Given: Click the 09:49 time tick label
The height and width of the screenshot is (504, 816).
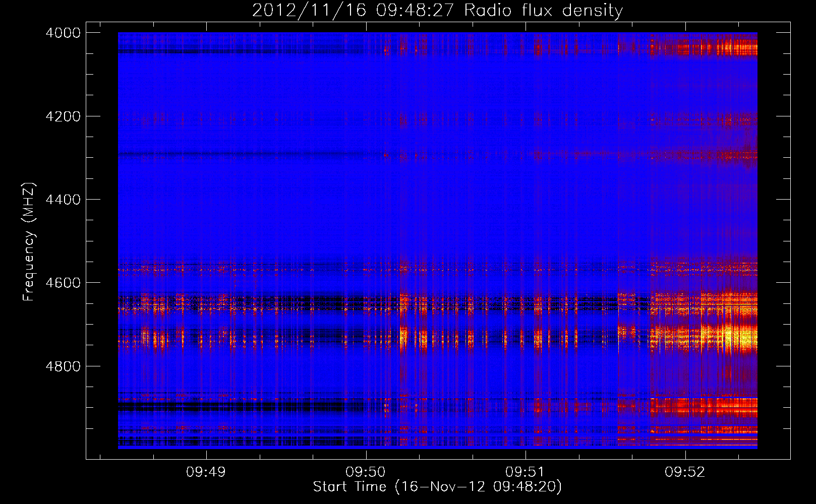Looking at the screenshot, I should click(x=206, y=472).
